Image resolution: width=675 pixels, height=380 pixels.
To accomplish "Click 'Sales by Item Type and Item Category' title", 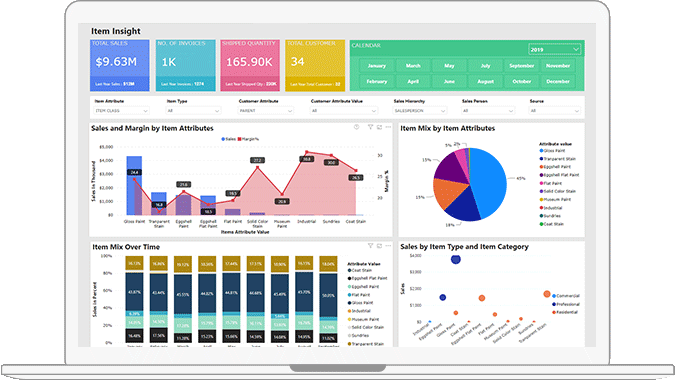I will [x=464, y=247].
